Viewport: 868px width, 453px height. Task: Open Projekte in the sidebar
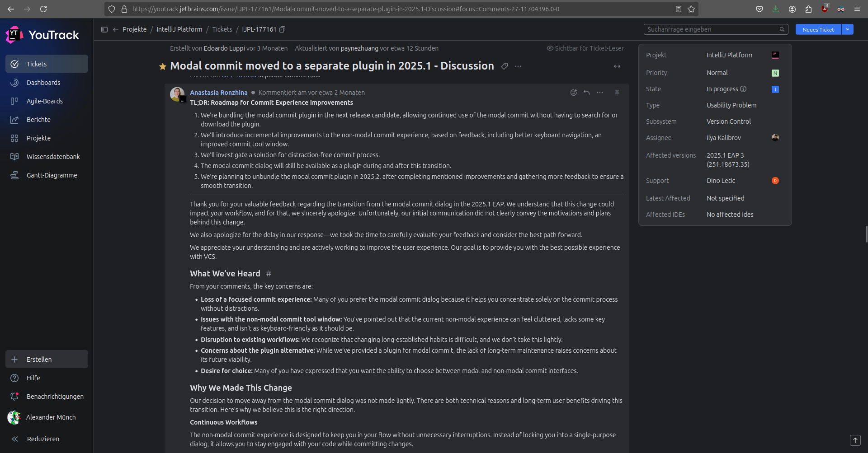click(47, 138)
